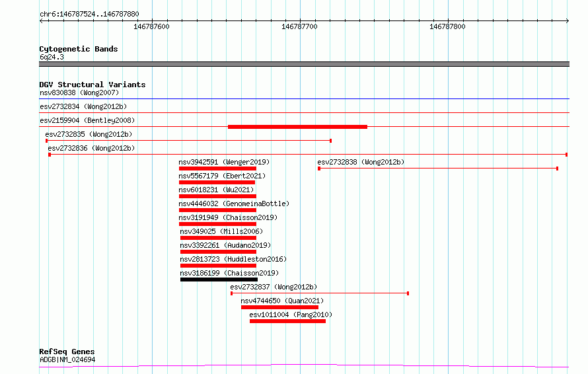Screen dimensions: 588x374
Task: Select the esv2732834 (Wong2012b) variant label
Action: (x=83, y=106)
